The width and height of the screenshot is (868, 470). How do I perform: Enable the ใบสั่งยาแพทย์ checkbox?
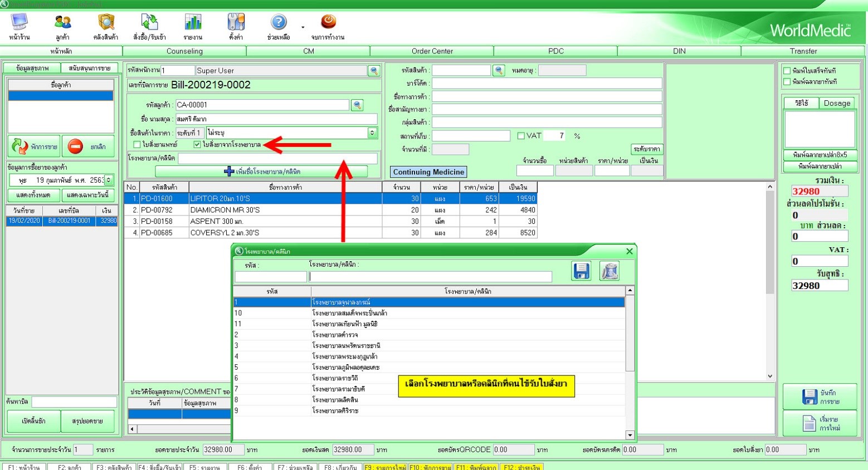point(137,145)
